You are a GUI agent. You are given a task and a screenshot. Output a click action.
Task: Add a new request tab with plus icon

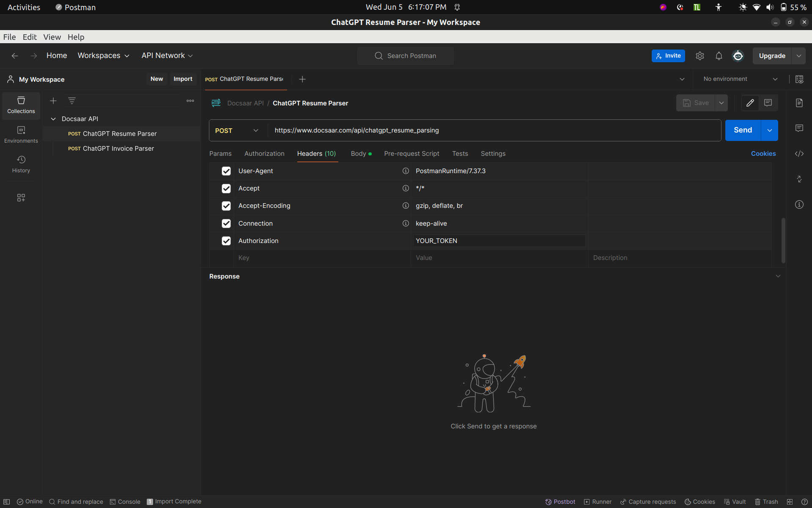click(x=302, y=79)
